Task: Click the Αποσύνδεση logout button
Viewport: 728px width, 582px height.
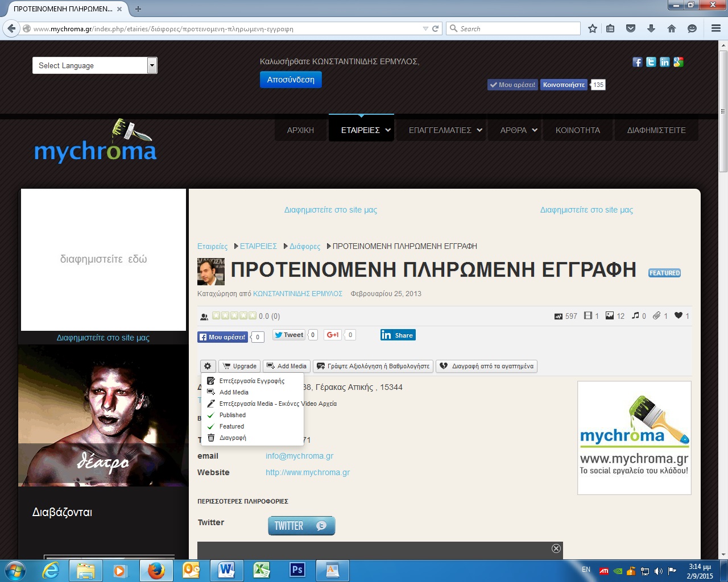Action: 291,80
